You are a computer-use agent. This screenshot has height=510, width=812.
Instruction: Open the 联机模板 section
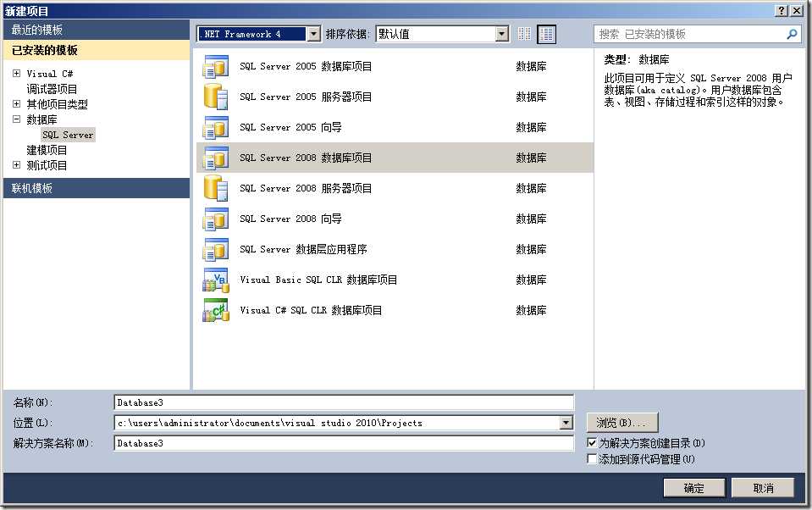97,188
